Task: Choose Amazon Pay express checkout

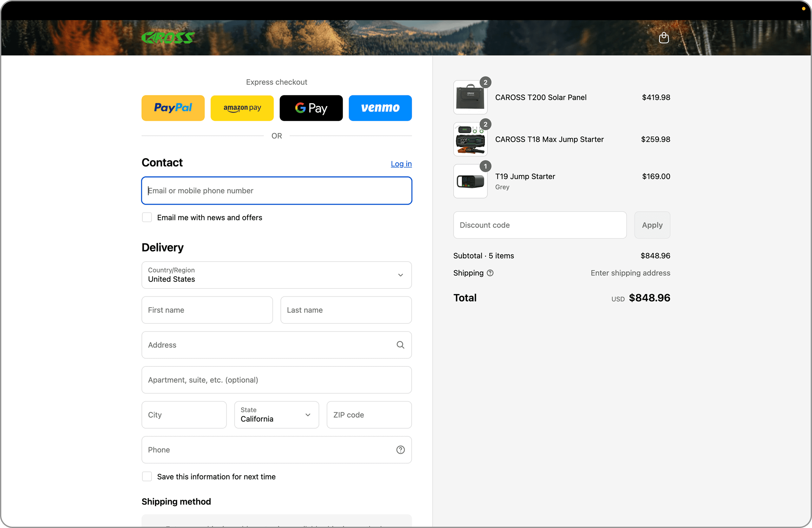Action: coord(242,108)
